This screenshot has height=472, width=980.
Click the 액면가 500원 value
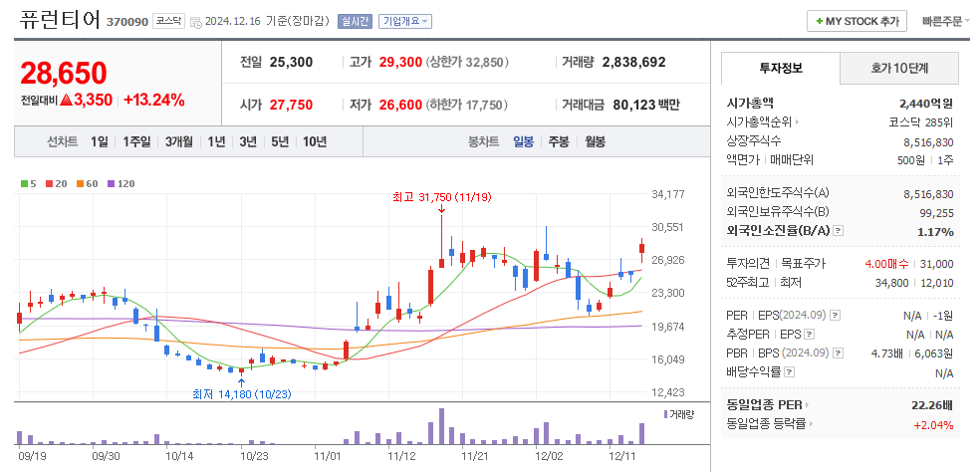[912, 160]
